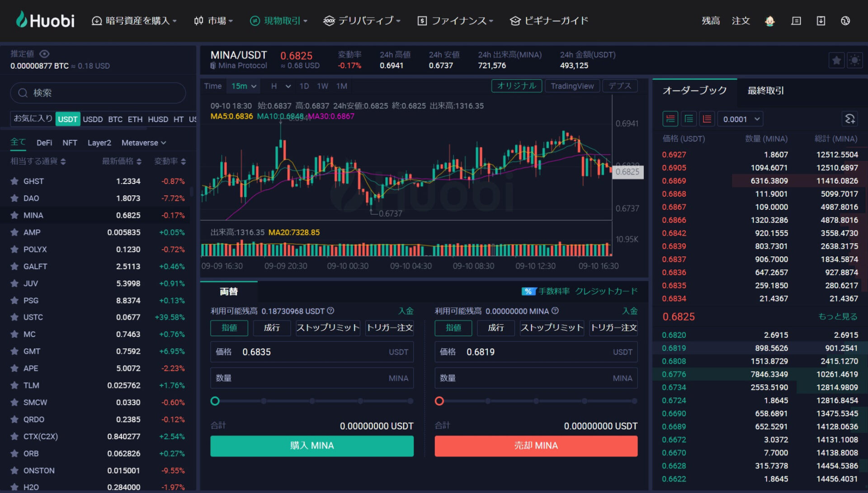
Task: Switch chart to TradingView
Action: pos(572,86)
